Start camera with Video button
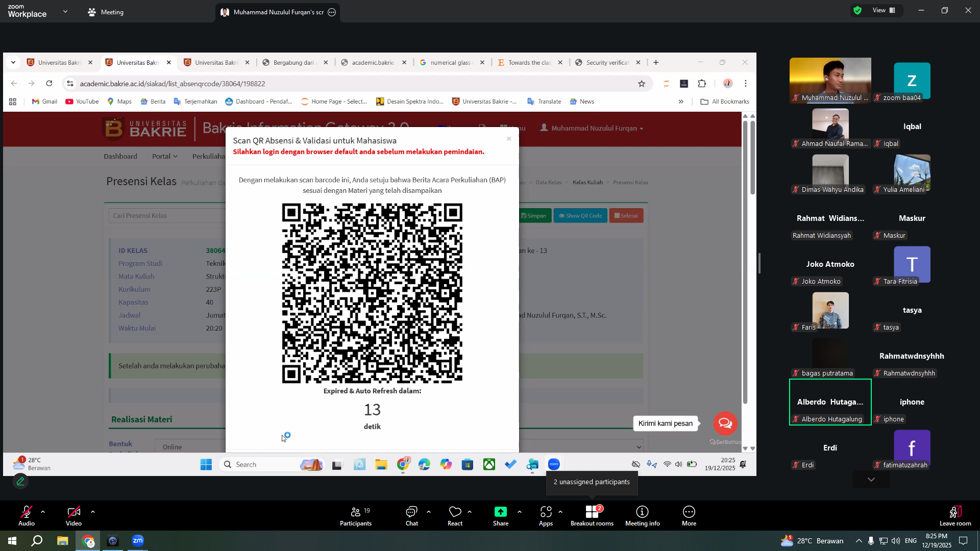Image resolution: width=980 pixels, height=551 pixels. [x=73, y=515]
